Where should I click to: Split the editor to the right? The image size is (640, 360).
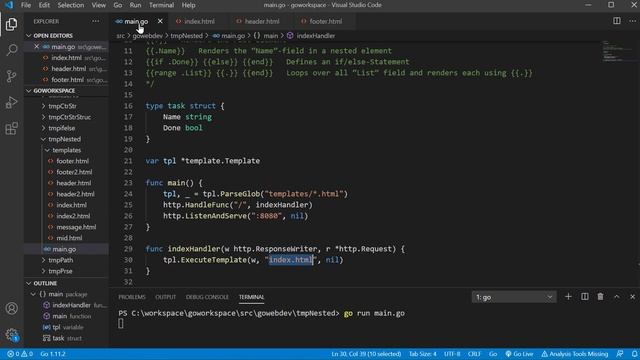tap(617, 21)
